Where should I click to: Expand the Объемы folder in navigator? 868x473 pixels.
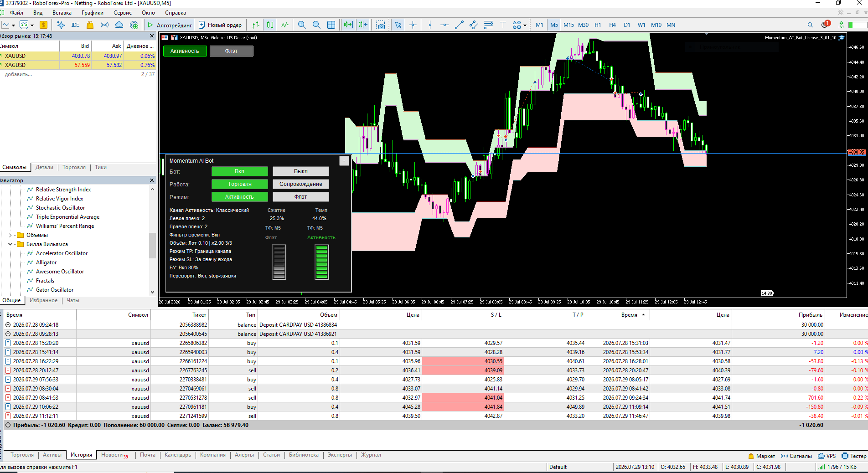[10, 235]
